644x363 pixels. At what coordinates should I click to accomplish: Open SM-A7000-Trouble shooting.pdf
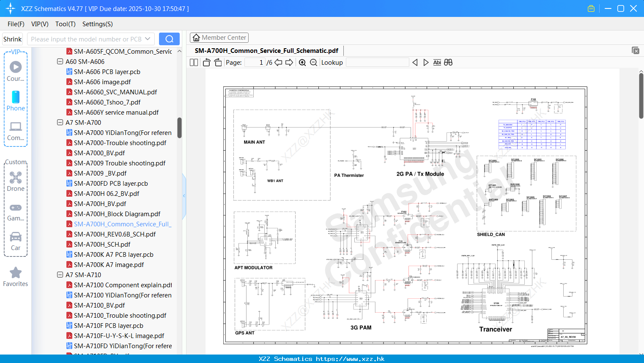pos(120,143)
